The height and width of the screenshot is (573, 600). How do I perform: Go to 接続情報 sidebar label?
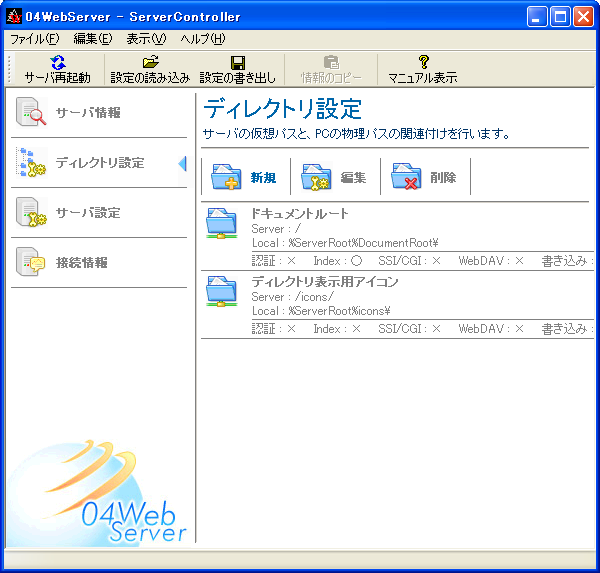(x=82, y=263)
